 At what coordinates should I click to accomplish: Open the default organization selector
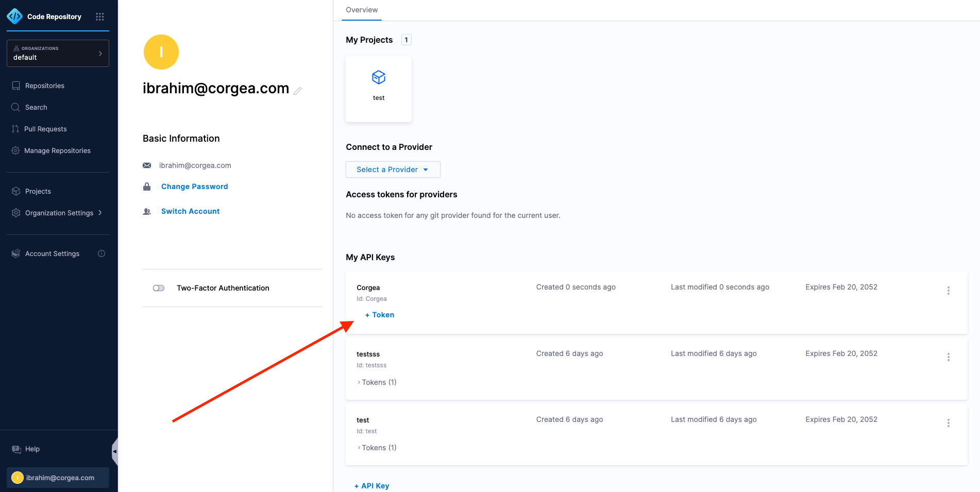click(58, 53)
